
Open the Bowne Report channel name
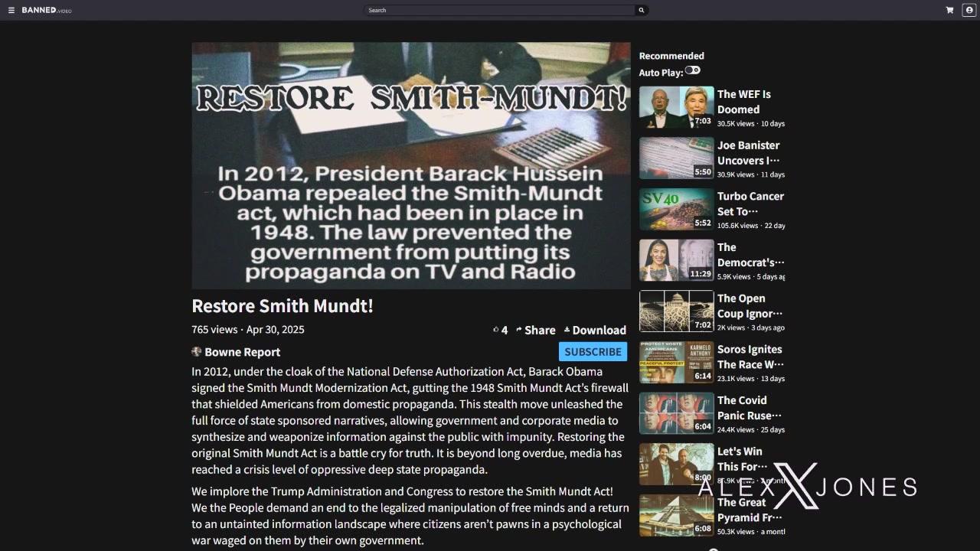point(242,352)
